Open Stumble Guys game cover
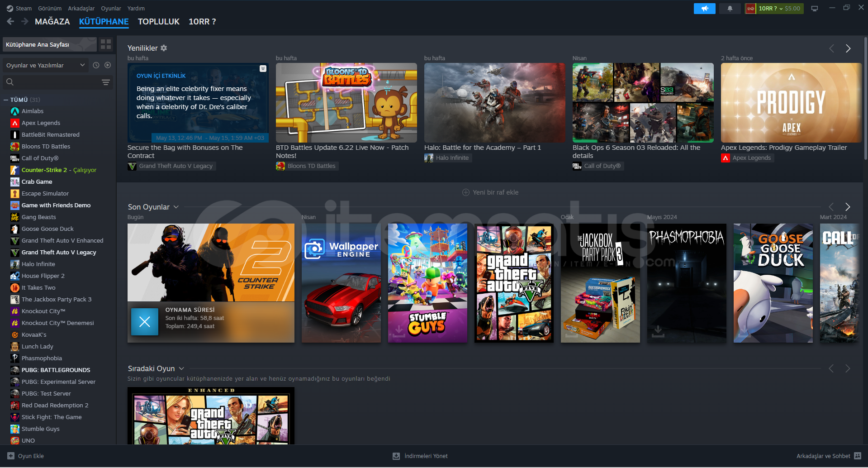Image resolution: width=868 pixels, height=468 pixels. point(427,283)
